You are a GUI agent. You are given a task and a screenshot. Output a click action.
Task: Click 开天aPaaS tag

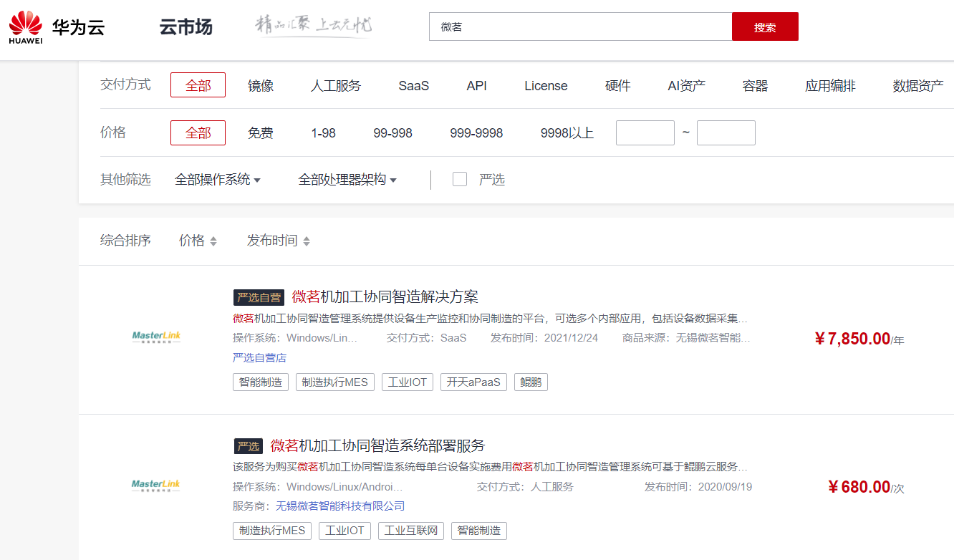[x=473, y=382]
